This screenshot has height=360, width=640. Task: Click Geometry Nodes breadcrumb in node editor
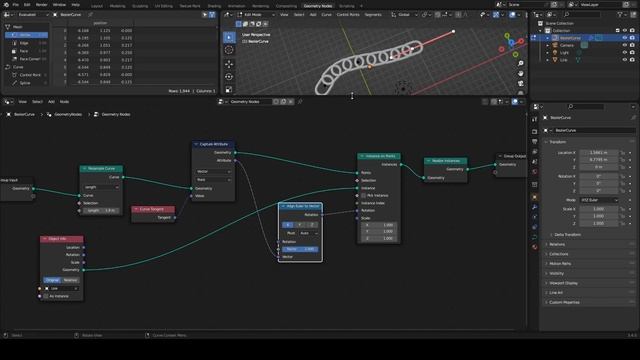point(116,115)
